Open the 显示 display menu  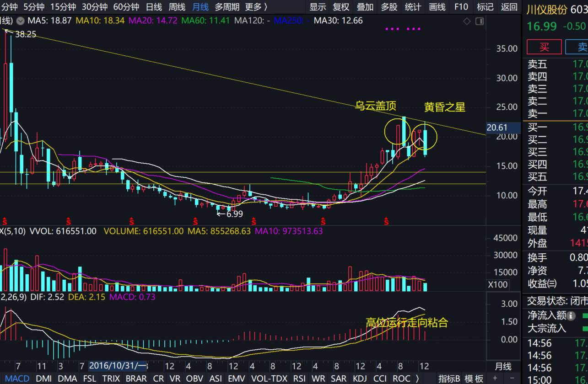[x=318, y=7]
